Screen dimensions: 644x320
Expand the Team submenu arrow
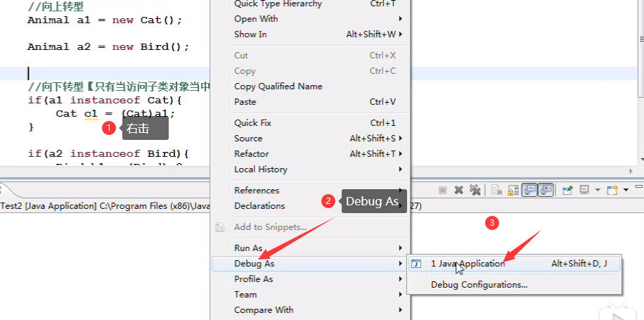401,295
